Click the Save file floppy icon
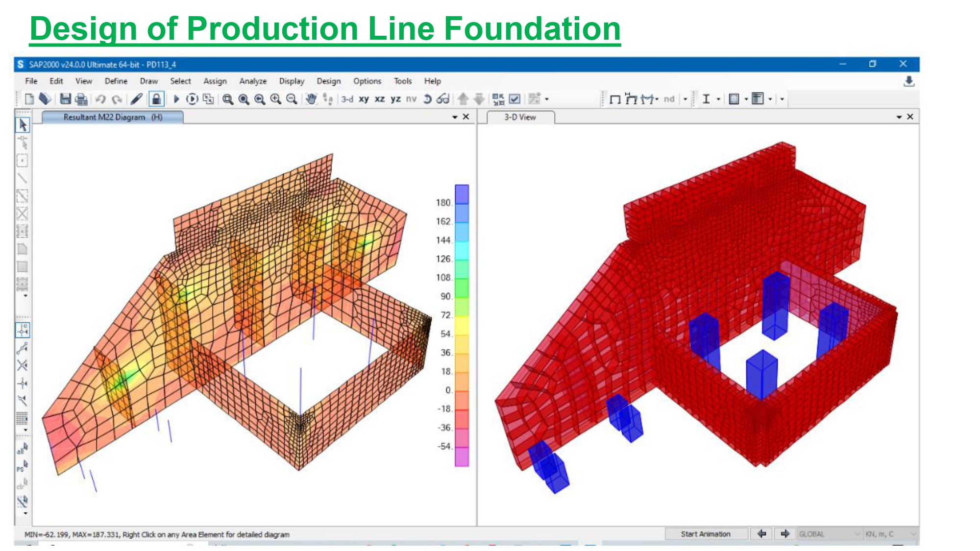 tap(65, 99)
